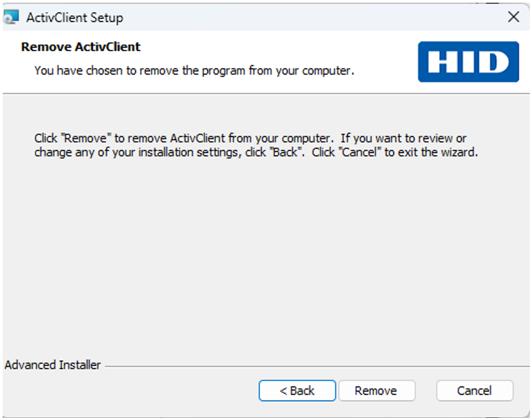Go back using the "< Back" button
This screenshot has width=532, height=418.
(297, 390)
